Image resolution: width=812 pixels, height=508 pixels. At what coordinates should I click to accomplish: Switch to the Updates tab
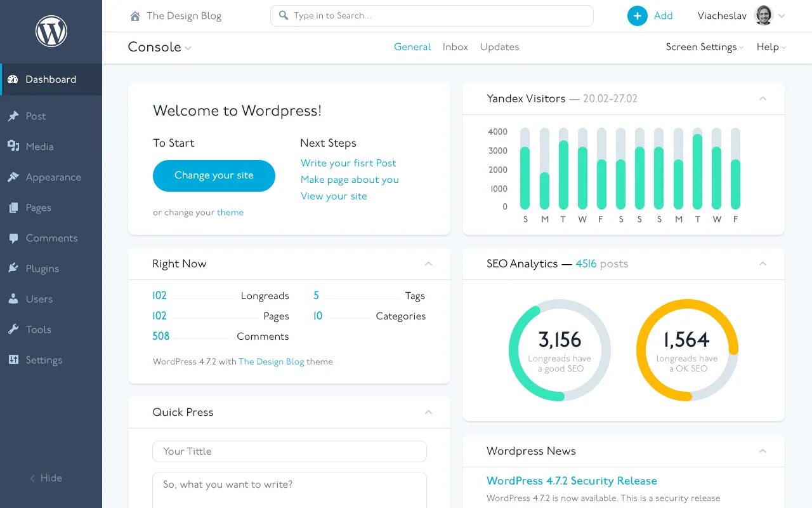coord(500,47)
